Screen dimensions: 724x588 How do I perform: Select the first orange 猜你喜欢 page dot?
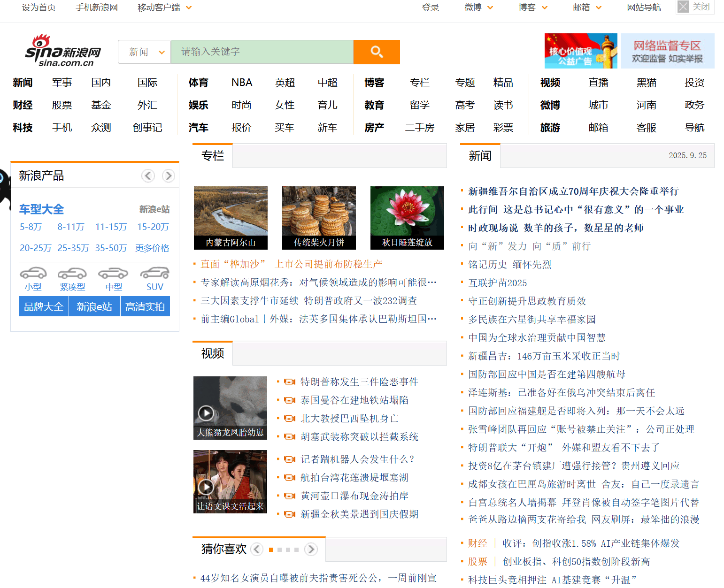271,550
